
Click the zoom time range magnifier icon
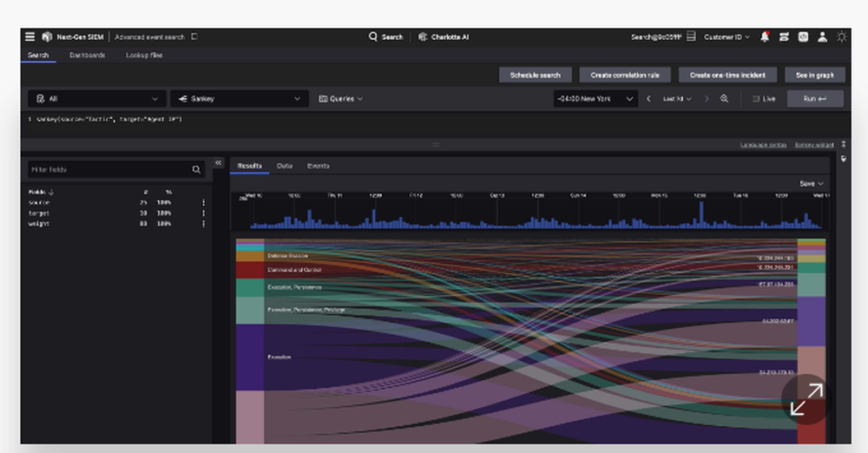pos(724,99)
